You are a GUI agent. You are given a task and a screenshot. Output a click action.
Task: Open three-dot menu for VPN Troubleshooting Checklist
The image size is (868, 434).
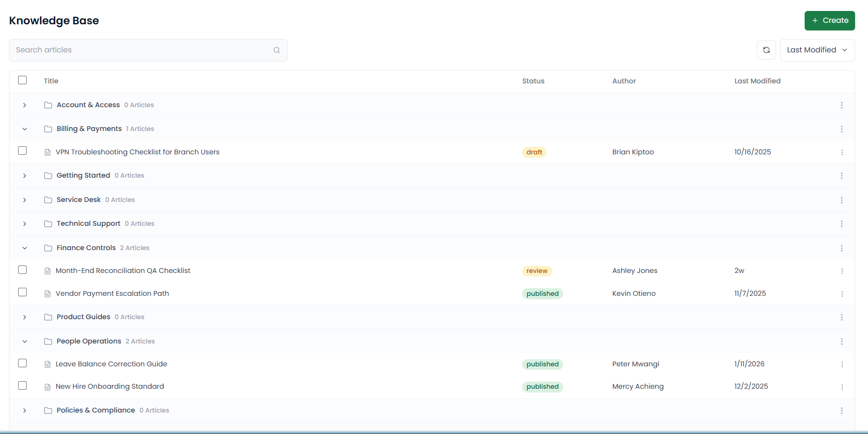(841, 152)
